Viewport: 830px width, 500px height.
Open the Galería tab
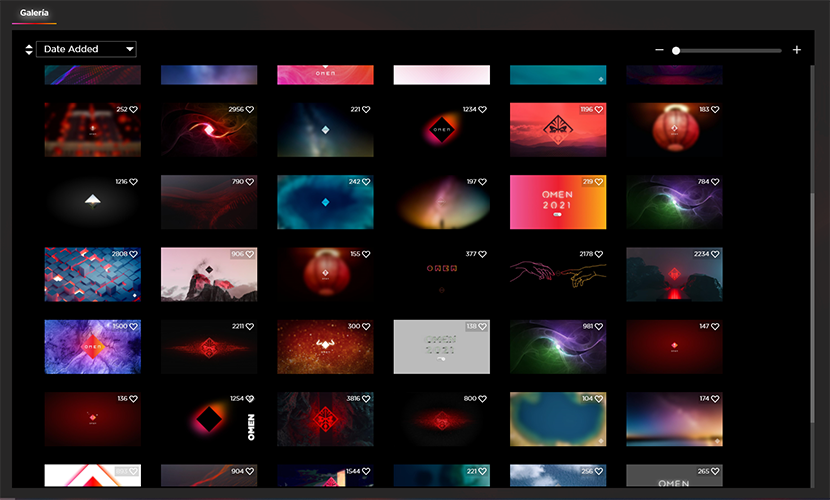[x=35, y=13]
